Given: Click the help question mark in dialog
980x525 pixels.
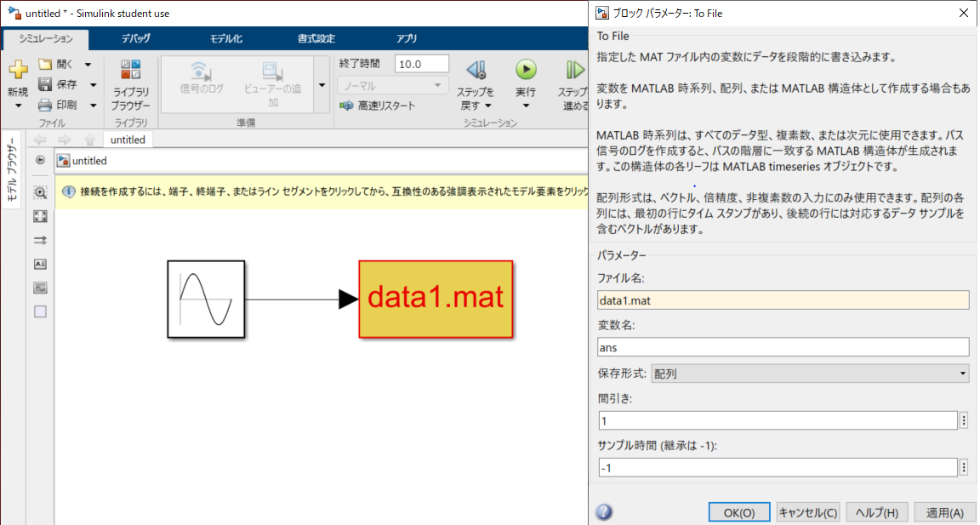Looking at the screenshot, I should tap(604, 511).
